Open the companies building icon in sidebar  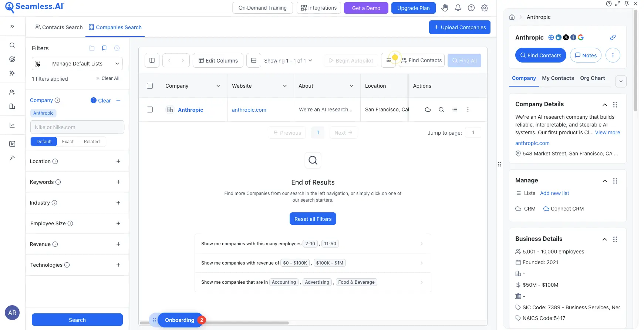[12, 106]
